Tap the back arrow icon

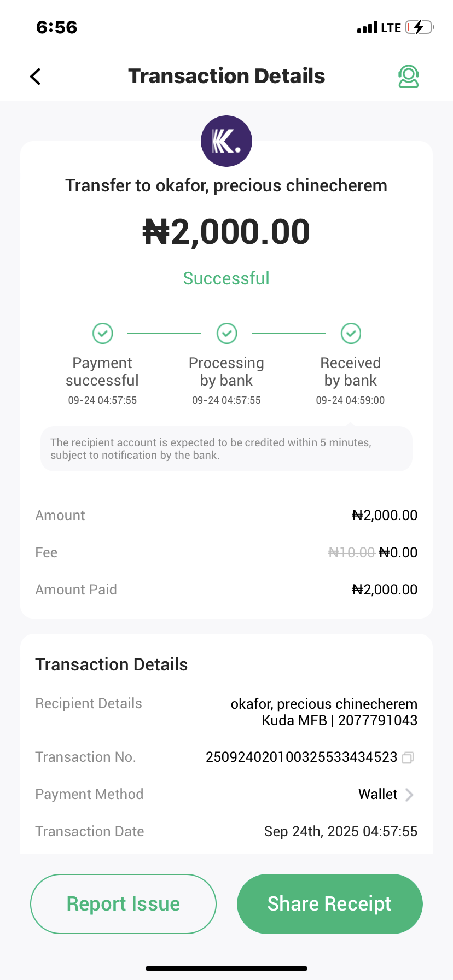coord(36,77)
